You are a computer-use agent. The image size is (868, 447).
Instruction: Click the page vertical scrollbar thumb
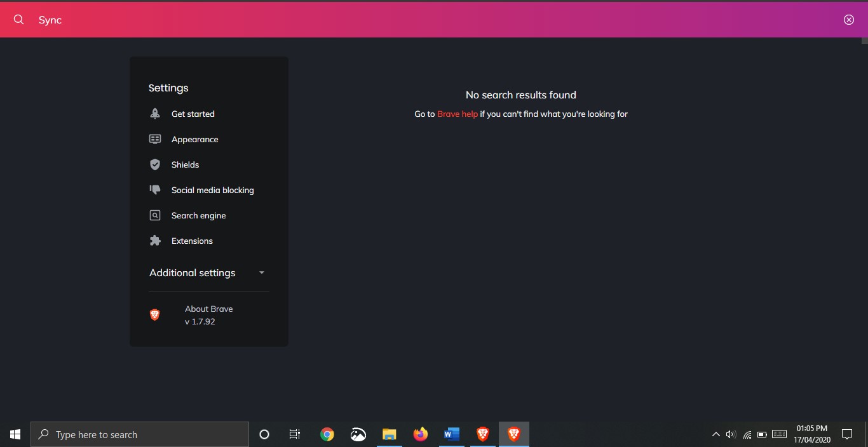click(865, 41)
